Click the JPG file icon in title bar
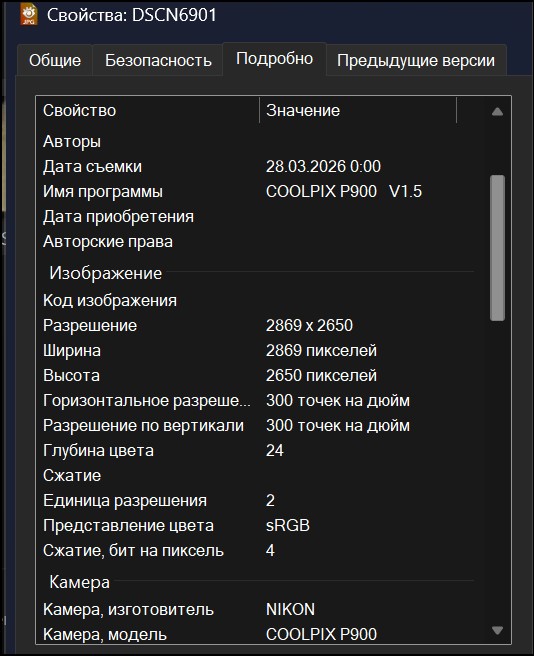The image size is (534, 656). pyautogui.click(x=28, y=14)
